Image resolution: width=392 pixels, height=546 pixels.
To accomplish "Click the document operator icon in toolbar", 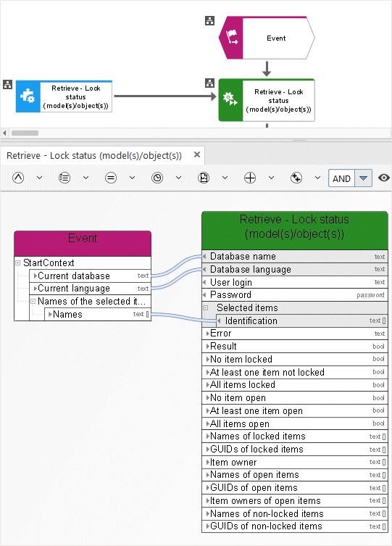I will (204, 178).
